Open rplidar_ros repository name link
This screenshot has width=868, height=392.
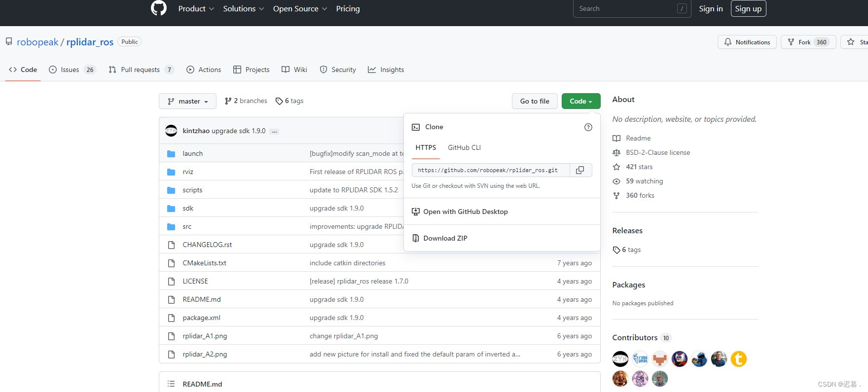(x=90, y=42)
